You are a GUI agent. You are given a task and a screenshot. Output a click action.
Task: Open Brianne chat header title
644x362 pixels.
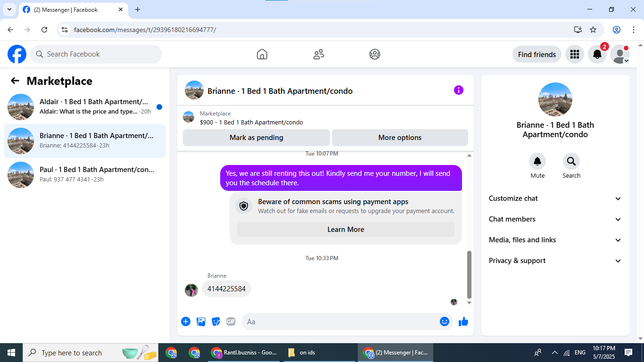pos(280,91)
